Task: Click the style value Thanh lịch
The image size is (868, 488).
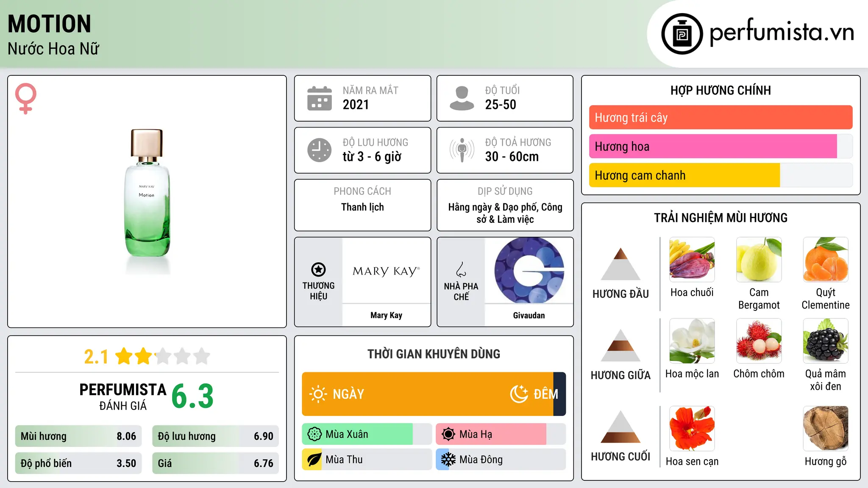Action: pos(362,207)
